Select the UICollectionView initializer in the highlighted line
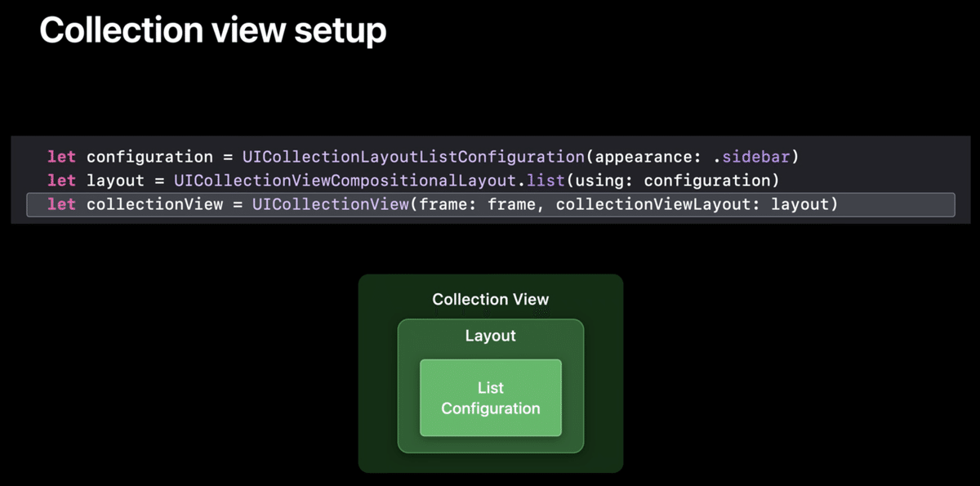Image resolution: width=980 pixels, height=486 pixels. click(x=330, y=204)
